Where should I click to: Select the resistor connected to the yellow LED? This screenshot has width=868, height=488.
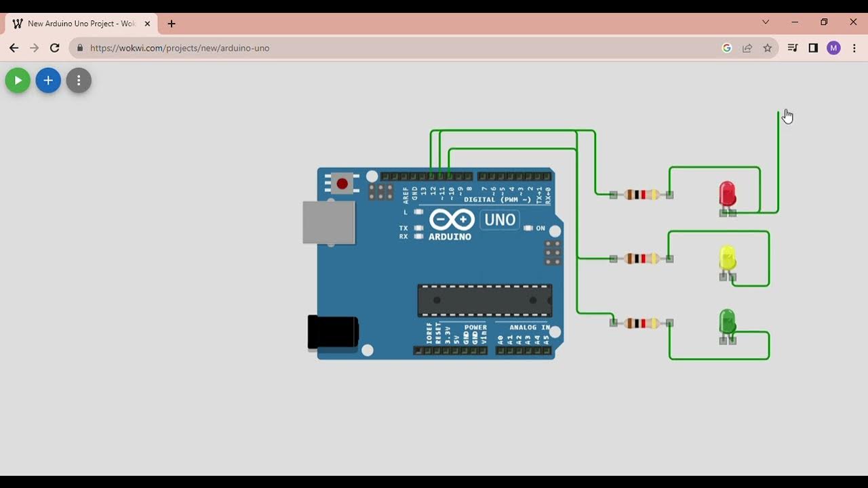(x=642, y=258)
